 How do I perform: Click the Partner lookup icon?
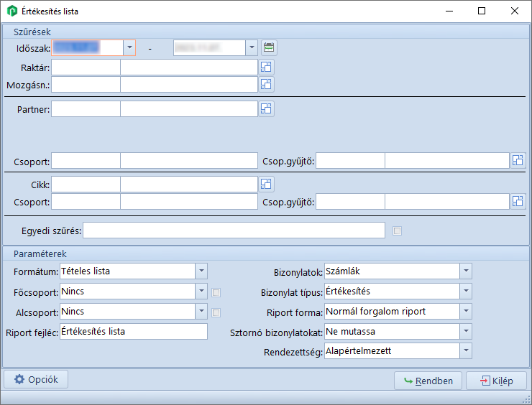[266, 109]
